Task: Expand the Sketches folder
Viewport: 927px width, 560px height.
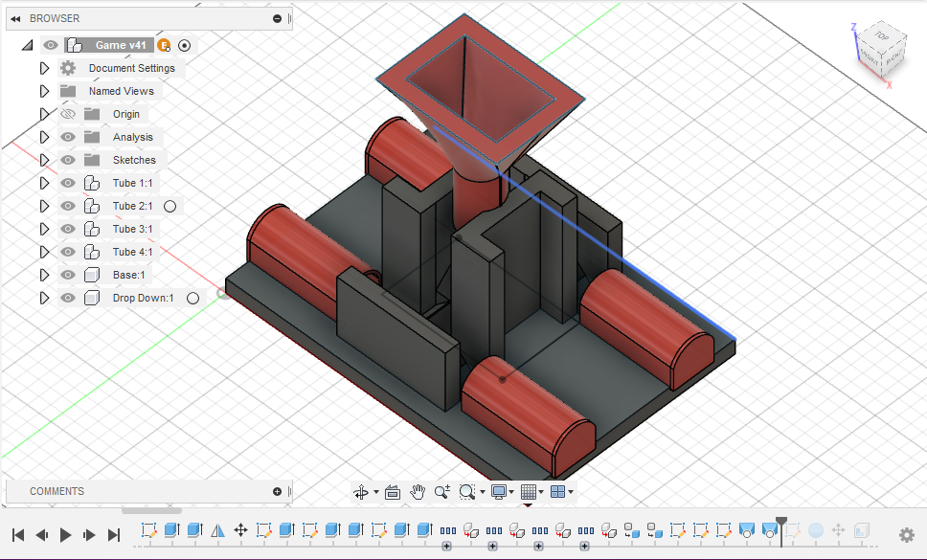Action: click(x=44, y=160)
